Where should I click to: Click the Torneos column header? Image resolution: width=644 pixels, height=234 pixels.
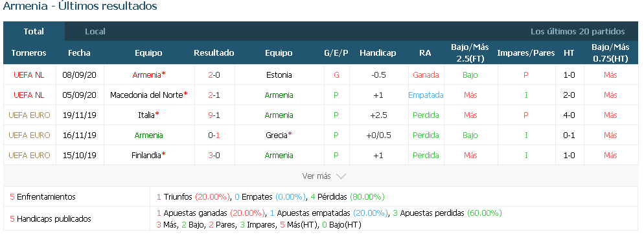(x=29, y=53)
